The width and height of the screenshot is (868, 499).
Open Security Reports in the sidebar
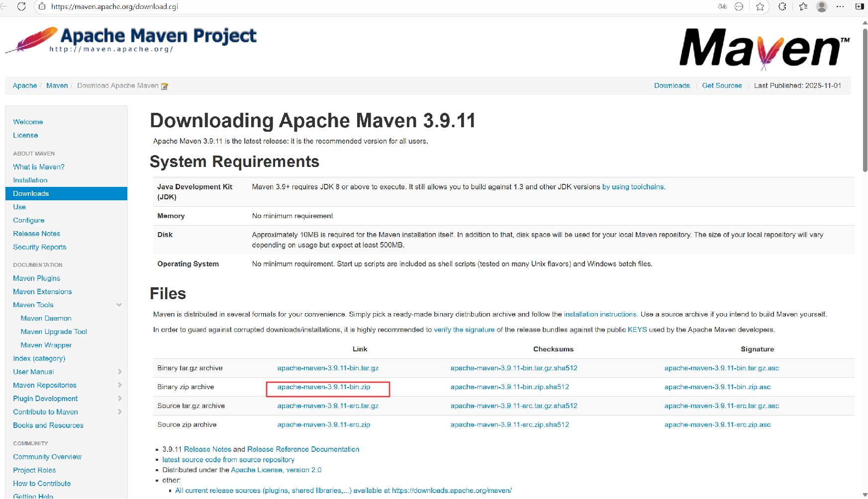pos(39,247)
